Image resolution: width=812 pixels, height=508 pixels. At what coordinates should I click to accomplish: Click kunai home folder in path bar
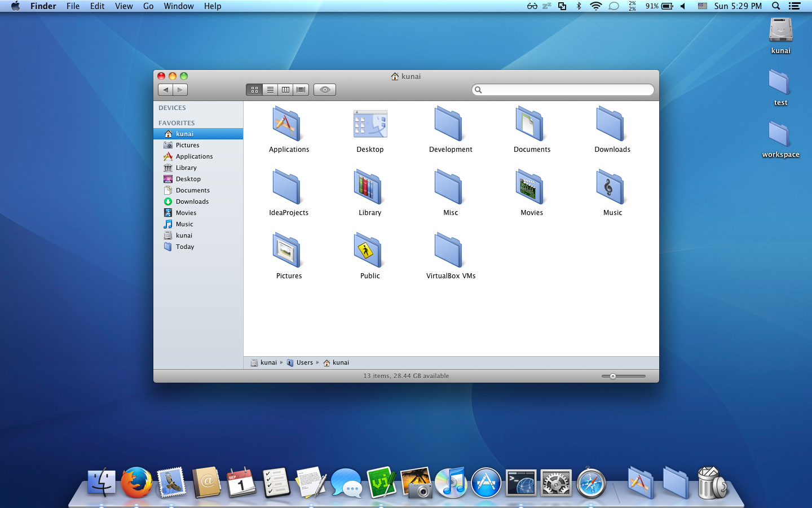[x=336, y=362]
